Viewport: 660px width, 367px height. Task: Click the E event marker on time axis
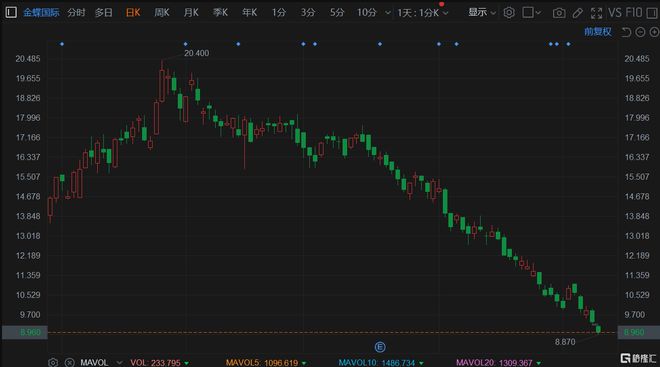[380, 347]
